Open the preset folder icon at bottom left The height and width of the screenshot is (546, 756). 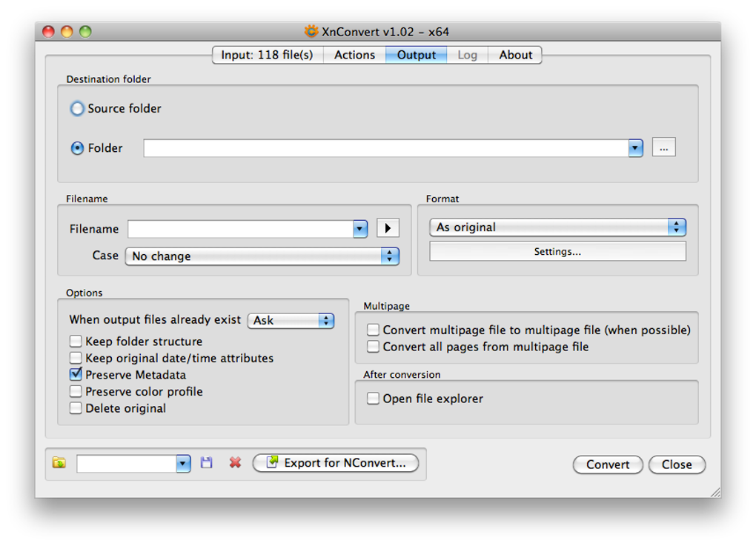point(59,462)
